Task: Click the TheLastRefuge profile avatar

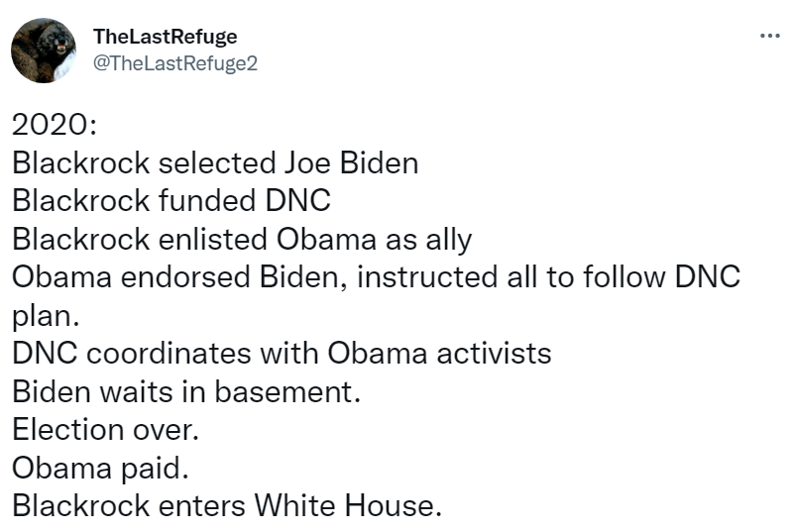Action: tap(44, 50)
